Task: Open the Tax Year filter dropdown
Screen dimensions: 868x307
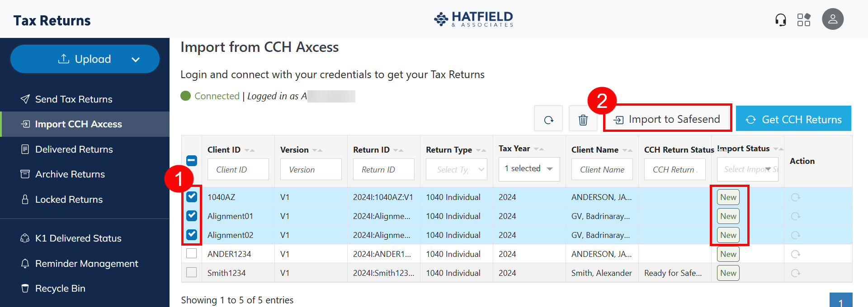Action: [x=529, y=169]
